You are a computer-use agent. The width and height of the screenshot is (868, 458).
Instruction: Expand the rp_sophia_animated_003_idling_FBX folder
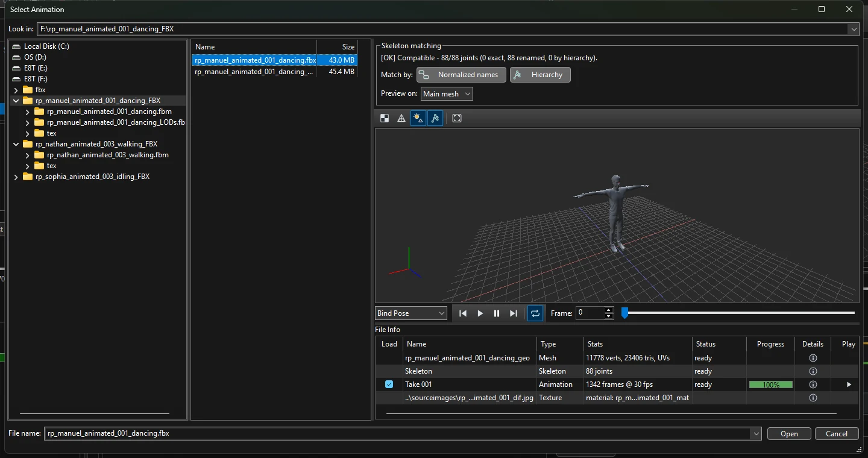click(x=16, y=177)
